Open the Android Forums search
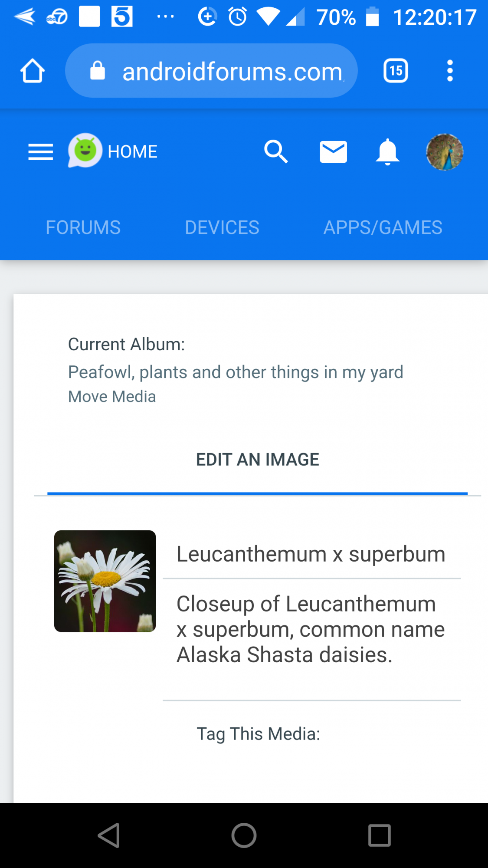The image size is (488, 868). (x=276, y=151)
